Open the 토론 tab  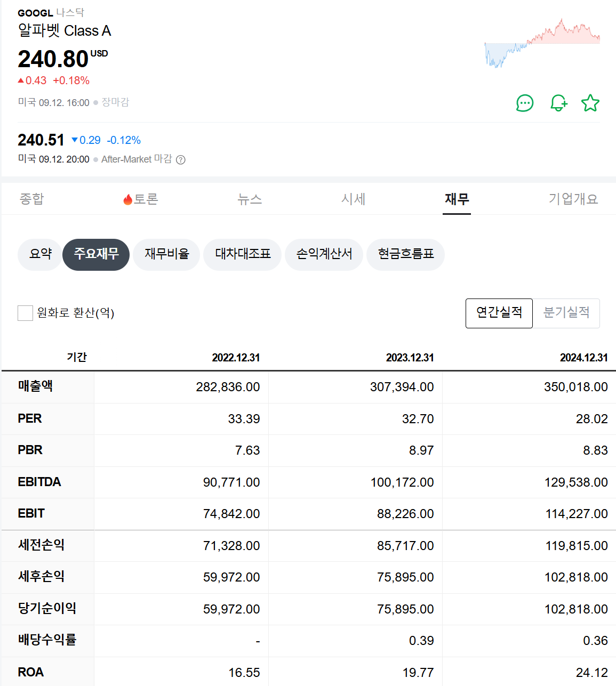[x=141, y=199]
